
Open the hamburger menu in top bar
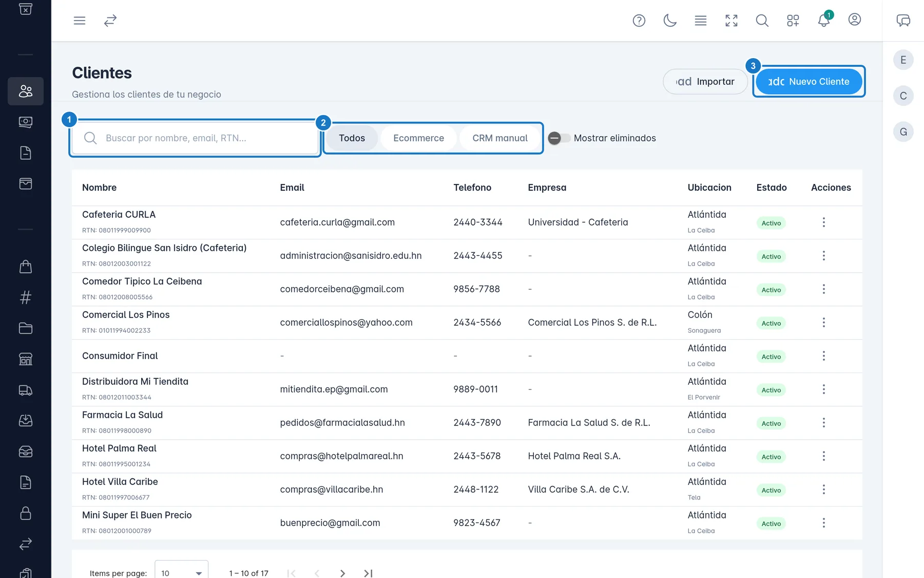[80, 21]
